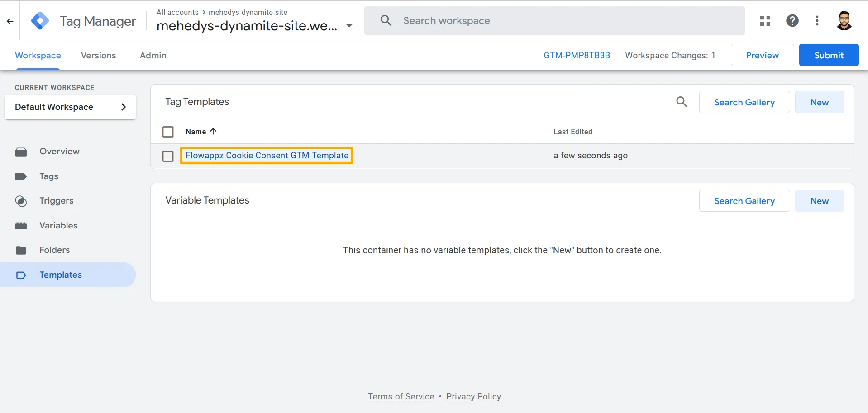Viewport: 868px width, 413px height.
Task: Click the Last Edited column header
Action: point(573,132)
